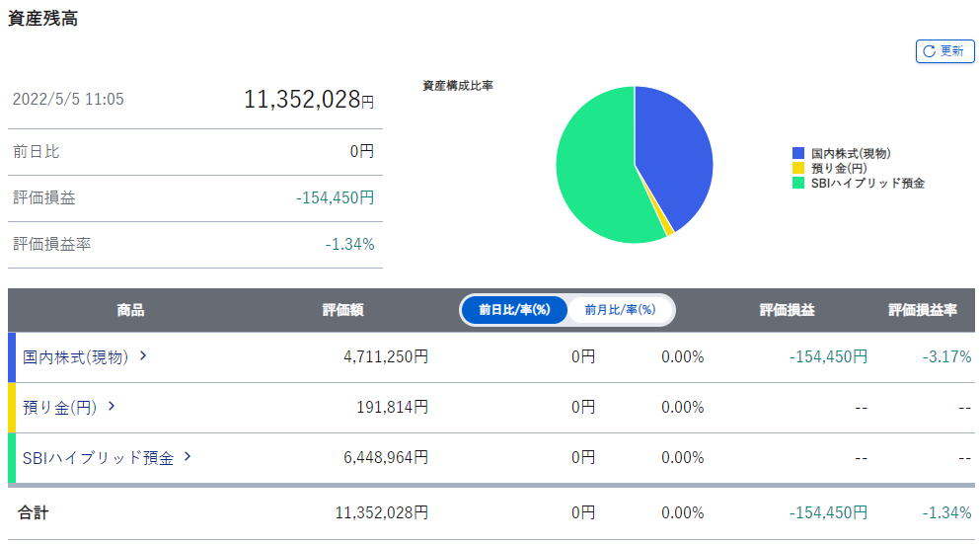Click the 合計 total row label
This screenshot has height=544, width=980.
click(33, 512)
